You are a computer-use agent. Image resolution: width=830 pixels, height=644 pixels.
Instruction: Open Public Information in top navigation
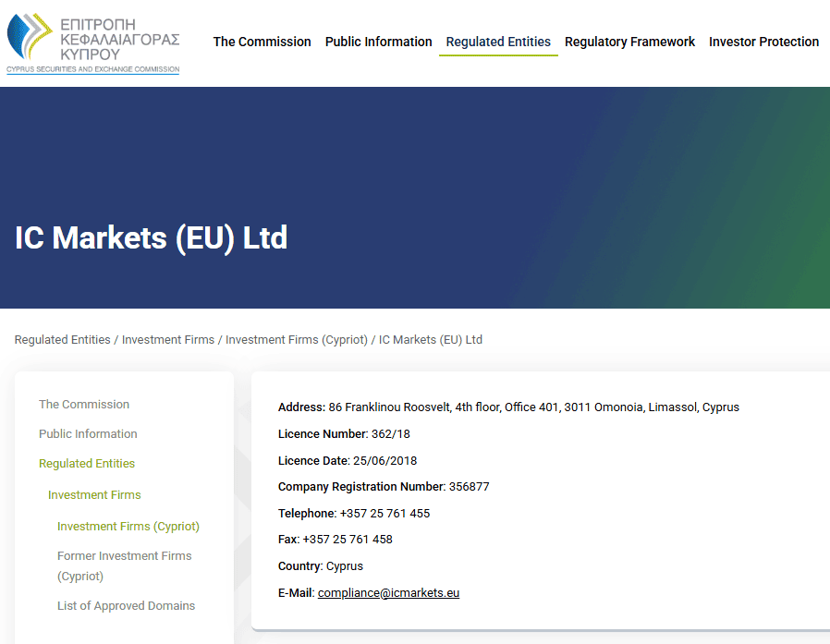click(x=378, y=42)
